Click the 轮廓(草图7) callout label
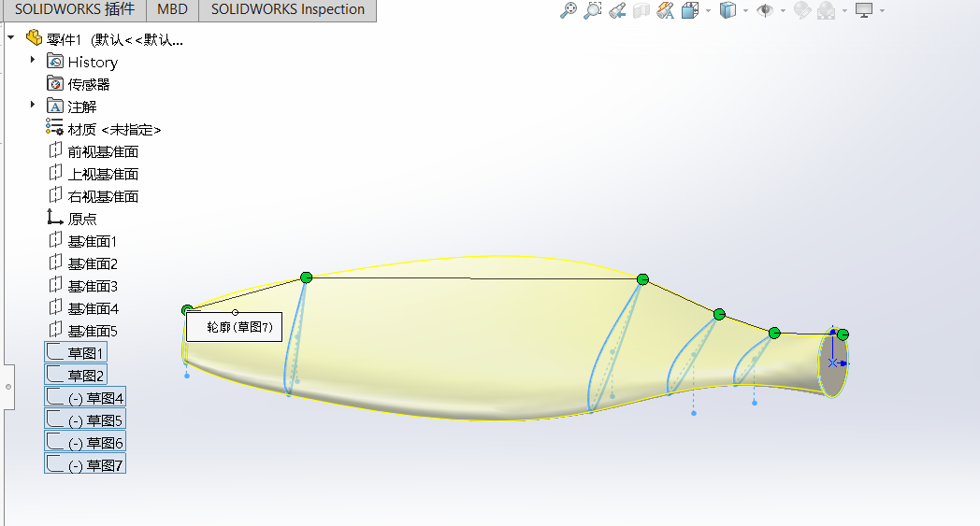The width and height of the screenshot is (980, 526). (235, 327)
